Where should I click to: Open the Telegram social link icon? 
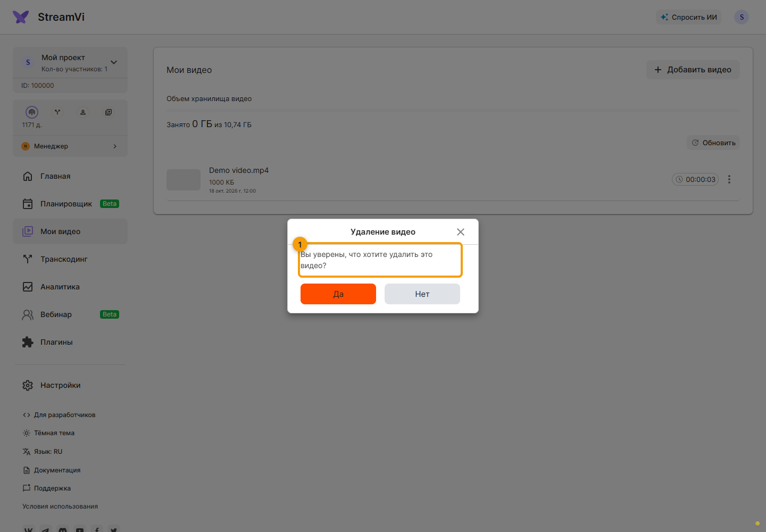[45, 529]
